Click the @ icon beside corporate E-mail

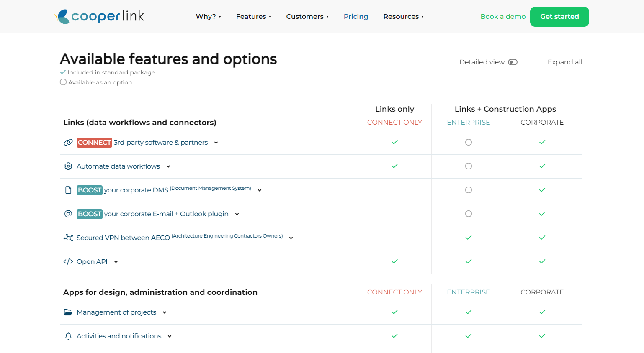68,214
